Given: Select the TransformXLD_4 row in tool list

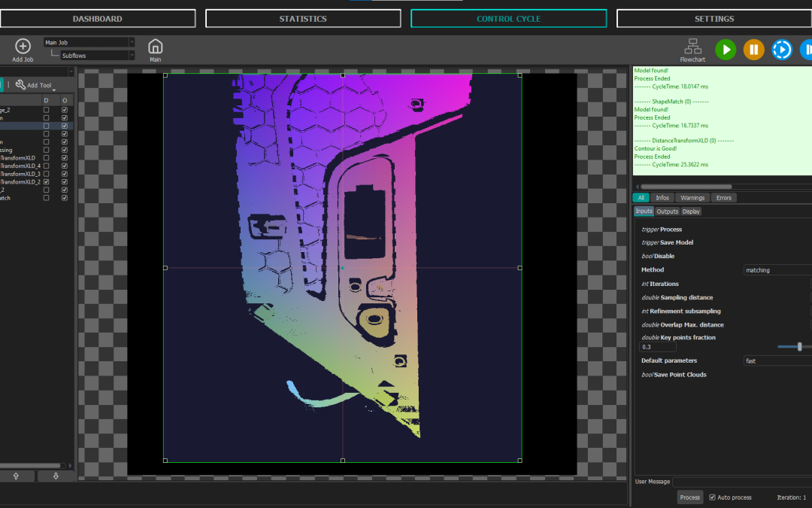Looking at the screenshot, I should (x=37, y=166).
